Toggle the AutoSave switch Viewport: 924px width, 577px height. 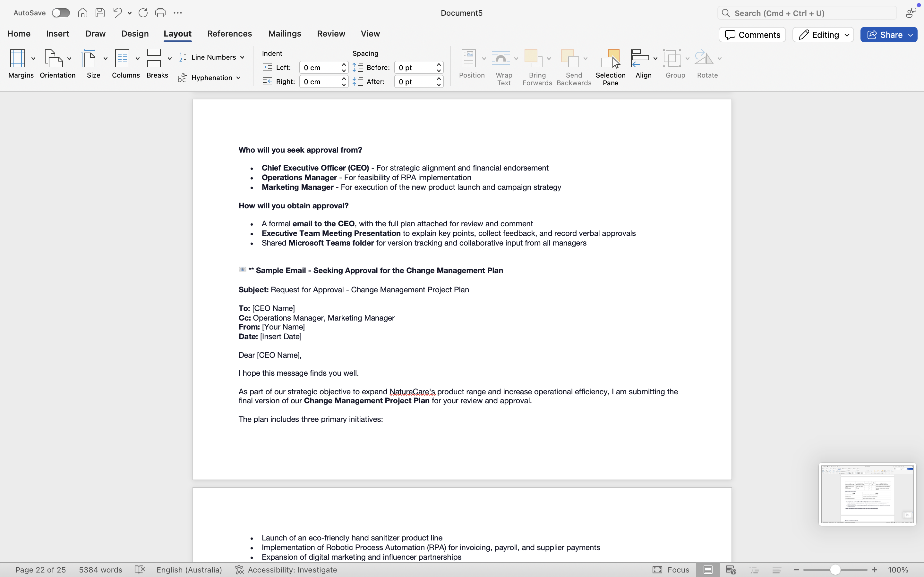(61, 13)
